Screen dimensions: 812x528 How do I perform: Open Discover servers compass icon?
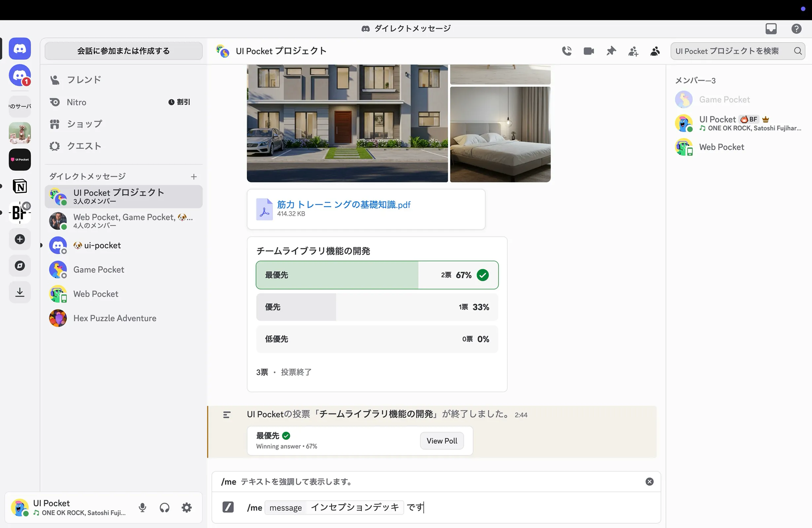click(20, 265)
